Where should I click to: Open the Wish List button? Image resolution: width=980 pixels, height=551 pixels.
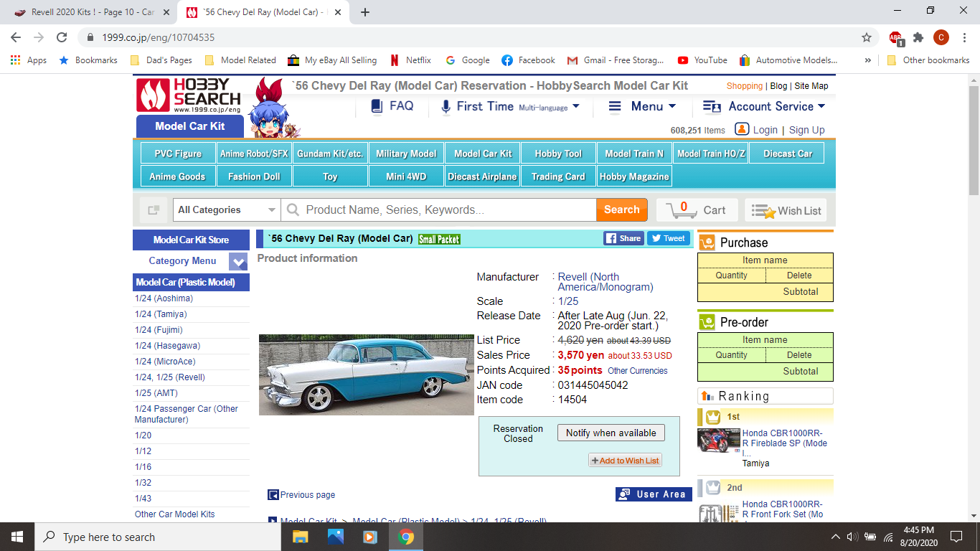pos(786,210)
